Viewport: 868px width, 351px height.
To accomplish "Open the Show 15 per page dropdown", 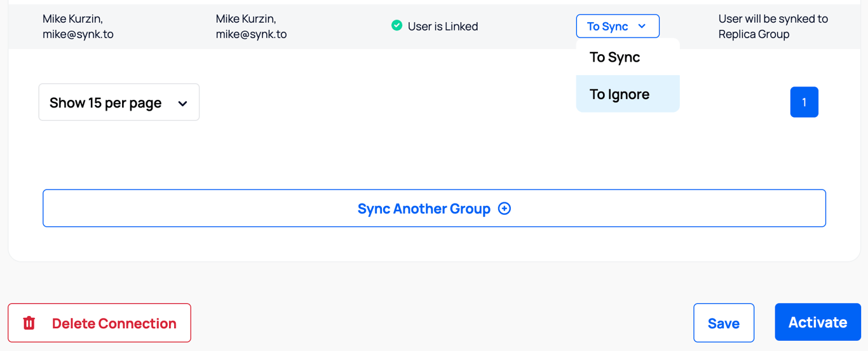I will (x=119, y=102).
